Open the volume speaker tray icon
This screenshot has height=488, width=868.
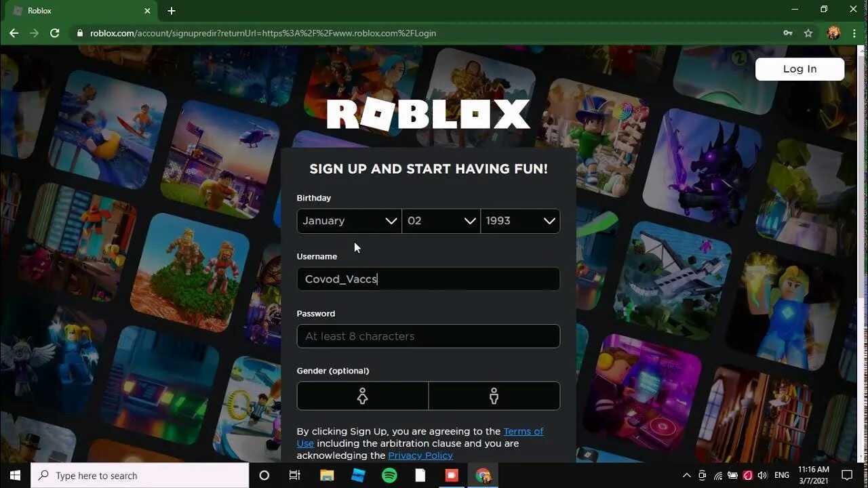pos(762,476)
